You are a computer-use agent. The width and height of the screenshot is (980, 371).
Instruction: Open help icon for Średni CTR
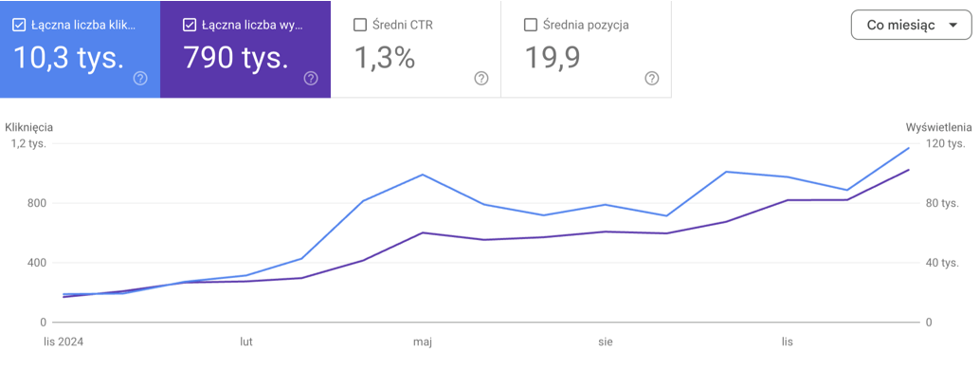pyautogui.click(x=481, y=78)
